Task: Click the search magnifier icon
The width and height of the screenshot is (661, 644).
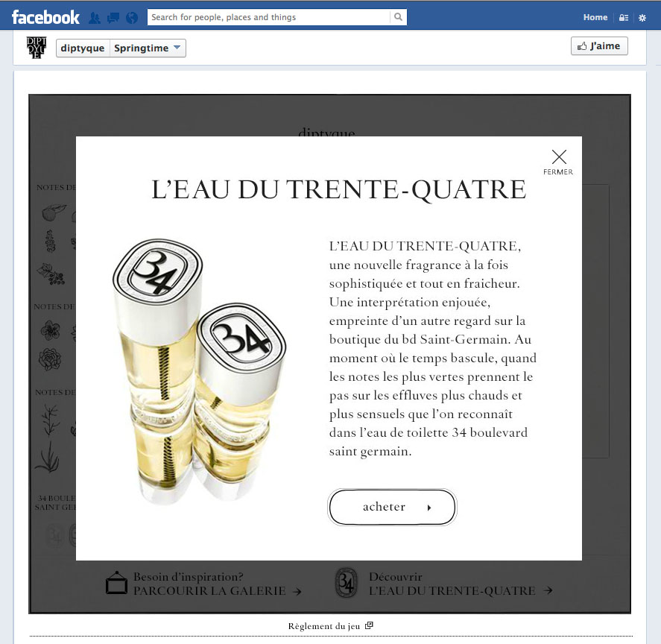Action: click(398, 17)
